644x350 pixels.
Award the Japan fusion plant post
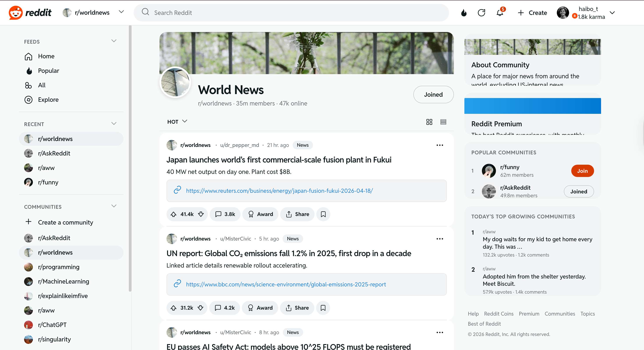[260, 214]
